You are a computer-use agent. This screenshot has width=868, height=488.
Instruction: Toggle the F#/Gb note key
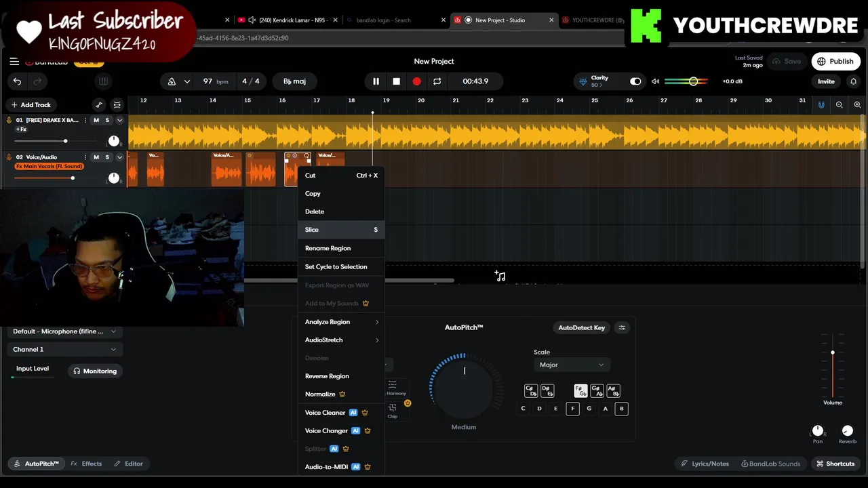coord(580,391)
